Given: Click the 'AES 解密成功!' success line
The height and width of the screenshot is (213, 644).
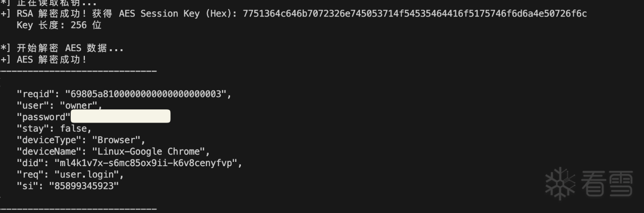Looking at the screenshot, I should (x=52, y=60).
